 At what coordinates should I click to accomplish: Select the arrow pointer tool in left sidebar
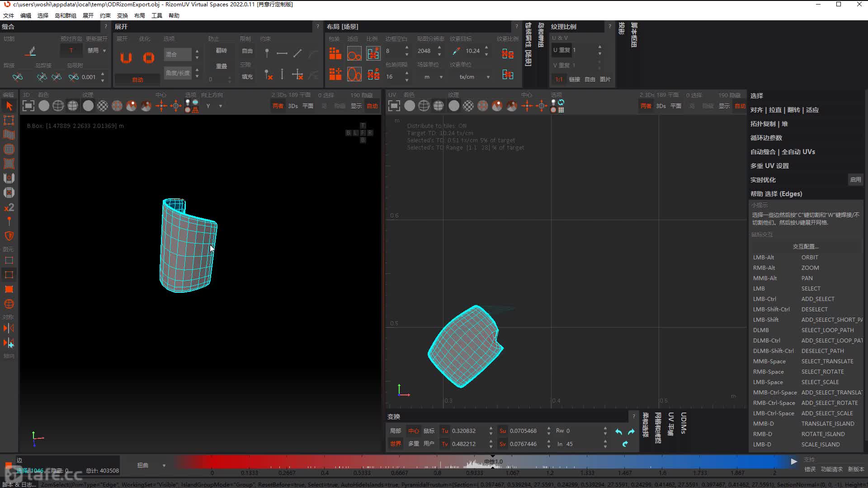click(9, 106)
